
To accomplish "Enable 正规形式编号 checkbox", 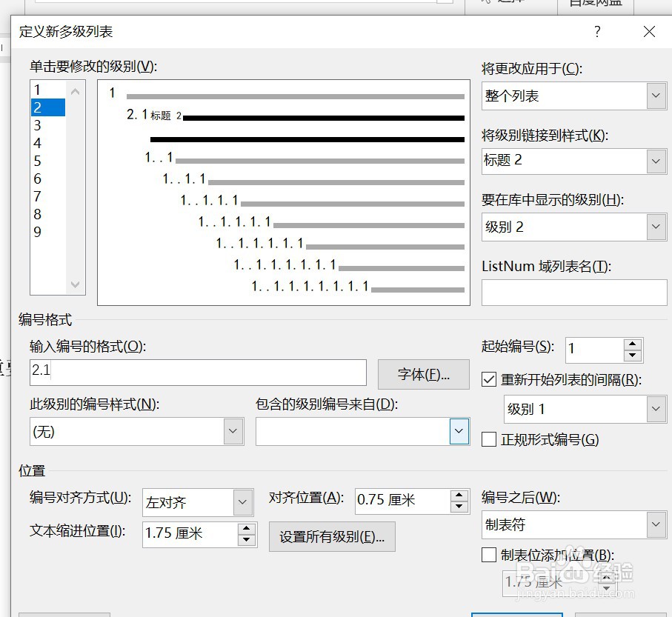I will (489, 439).
